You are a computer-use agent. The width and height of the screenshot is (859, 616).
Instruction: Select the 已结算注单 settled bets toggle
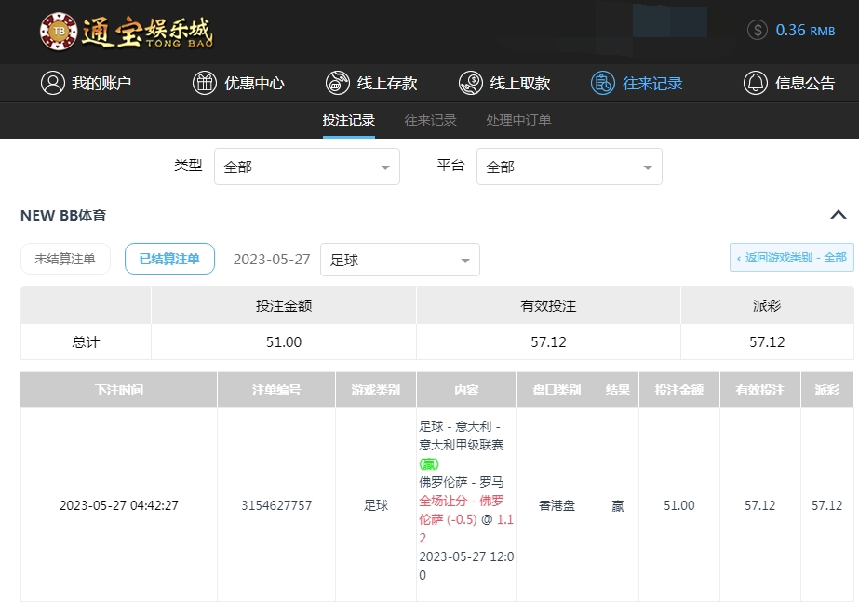tap(169, 259)
